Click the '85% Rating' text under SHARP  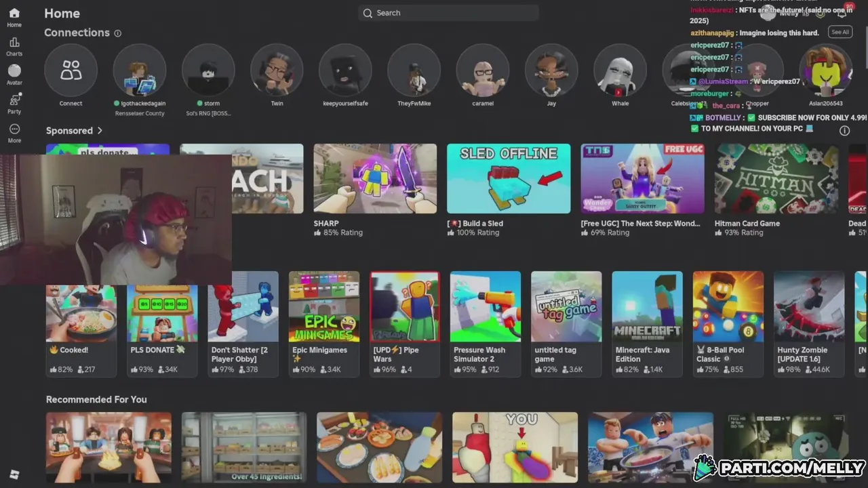click(342, 232)
